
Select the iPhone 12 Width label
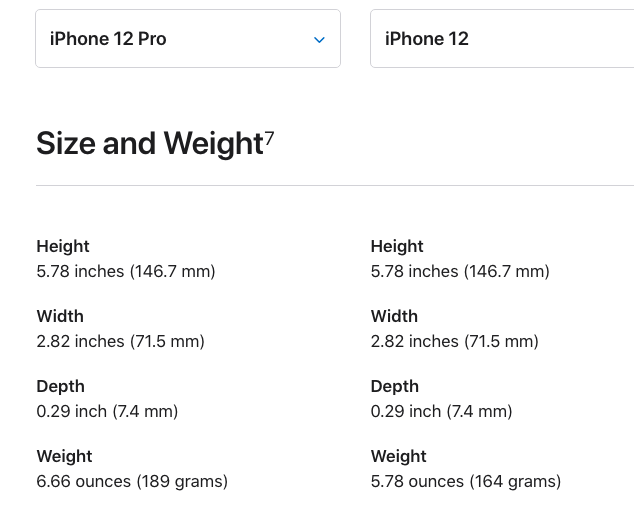[394, 316]
